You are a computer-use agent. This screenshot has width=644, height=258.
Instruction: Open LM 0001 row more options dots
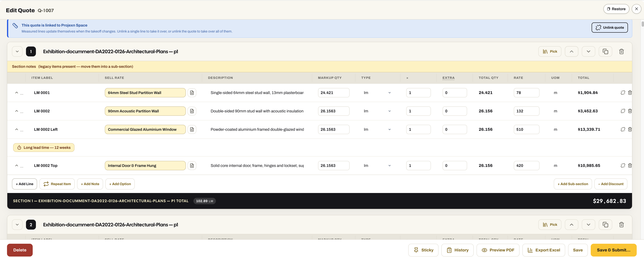click(22, 94)
